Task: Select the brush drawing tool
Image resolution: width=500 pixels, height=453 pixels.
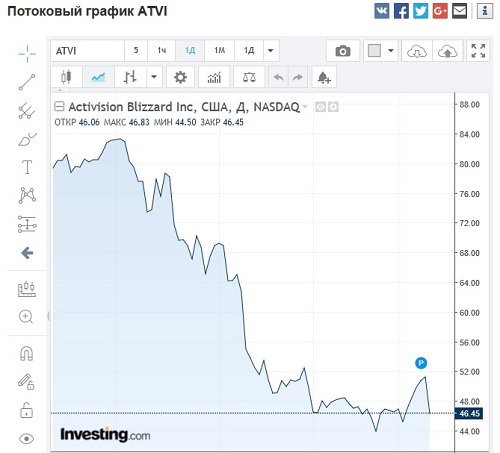Action: coord(27,139)
